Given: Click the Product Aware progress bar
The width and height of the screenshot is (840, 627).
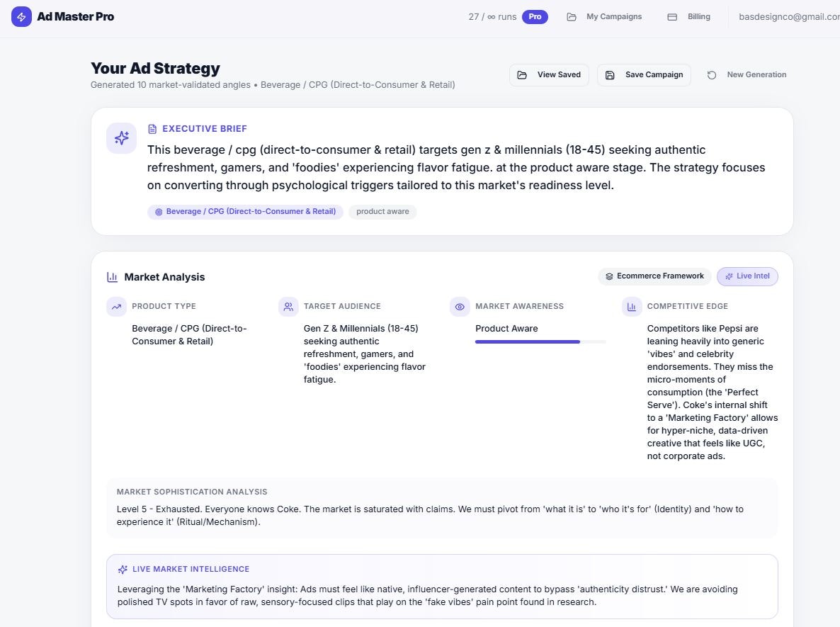Looking at the screenshot, I should pyautogui.click(x=540, y=341).
